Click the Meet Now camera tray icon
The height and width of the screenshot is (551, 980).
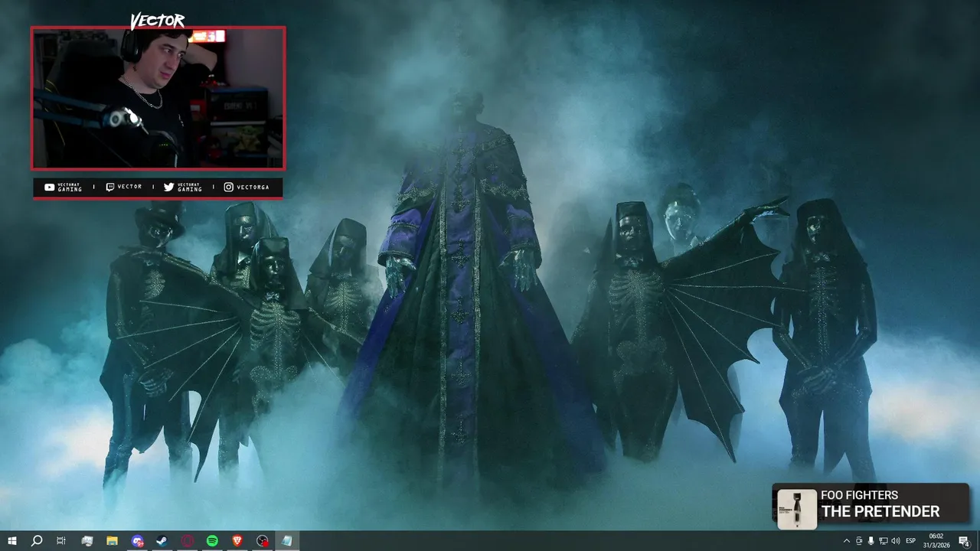click(858, 541)
